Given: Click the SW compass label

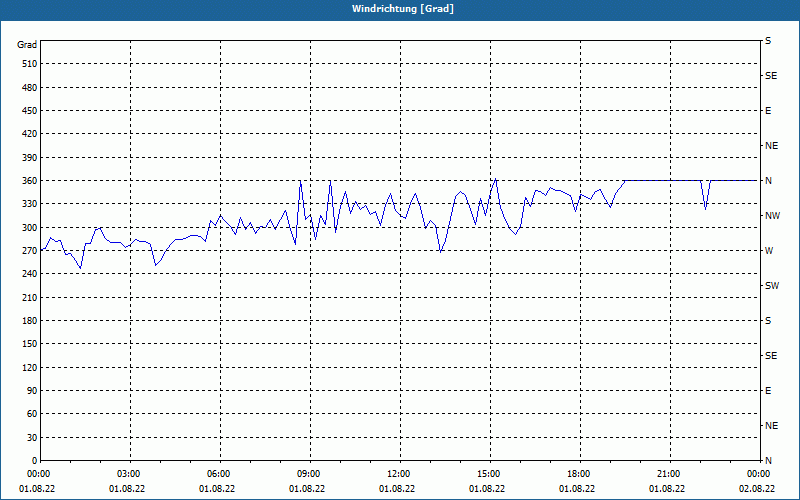Looking at the screenshot, I should pos(772,286).
